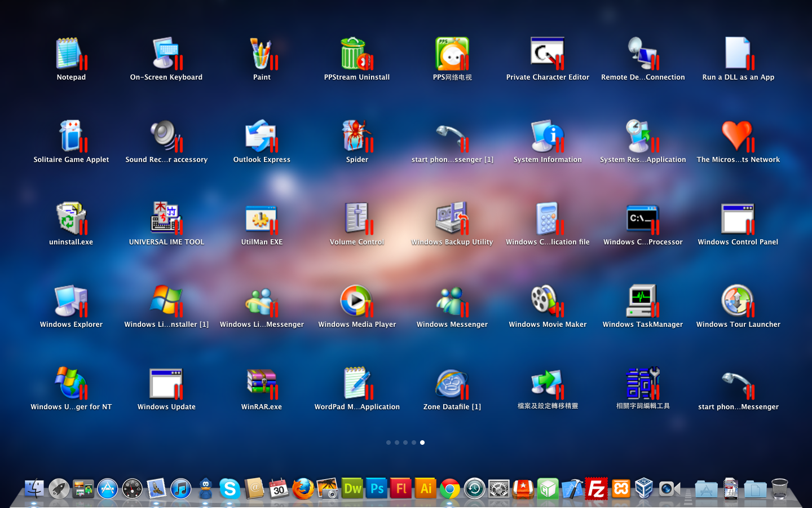812x508 pixels.
Task: Click Time Machine icon in Dock
Action: (475, 489)
